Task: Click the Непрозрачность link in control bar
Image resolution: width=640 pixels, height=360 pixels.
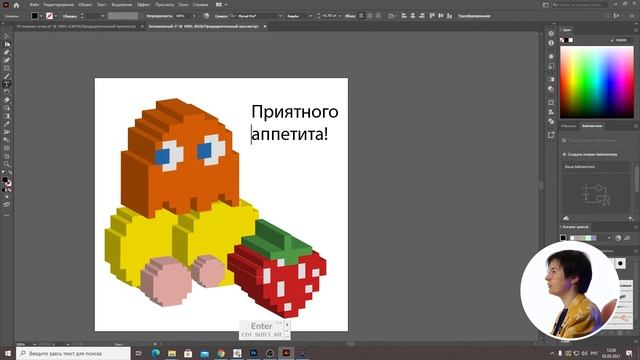Action: coord(159,16)
